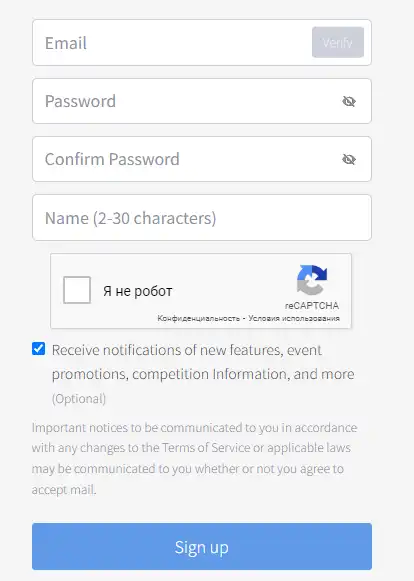Check the "Я не робот" reCAPTCHA checkbox
Viewport: 414px width, 581px height.
(x=77, y=290)
